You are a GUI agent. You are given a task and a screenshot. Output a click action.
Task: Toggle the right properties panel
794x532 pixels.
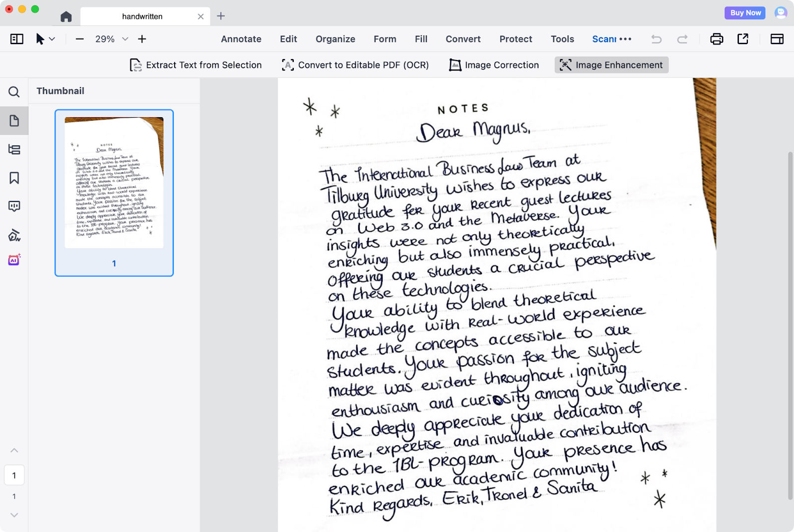point(777,39)
